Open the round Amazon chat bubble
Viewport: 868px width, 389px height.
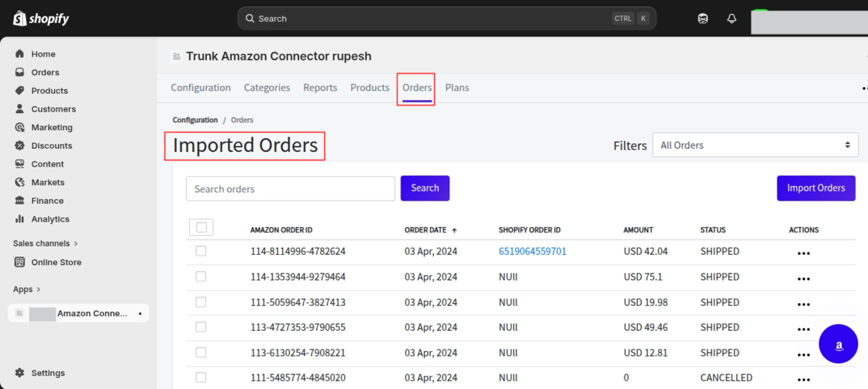click(838, 344)
